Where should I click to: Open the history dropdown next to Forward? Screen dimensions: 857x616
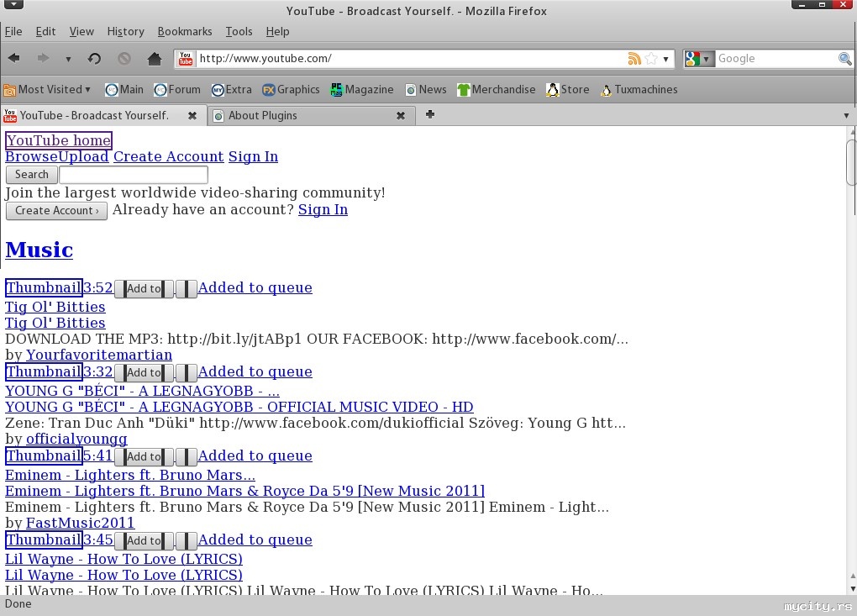(x=68, y=59)
